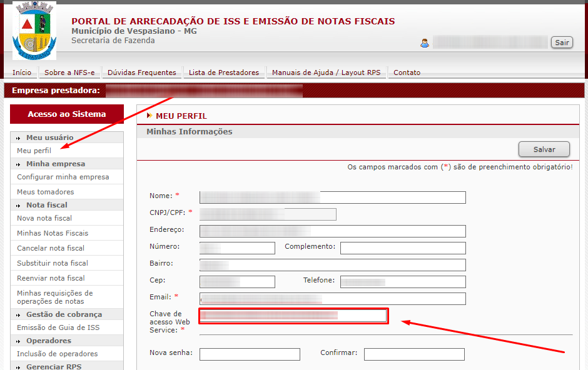Image resolution: width=588 pixels, height=370 pixels.
Task: Click the arrow icon next to Meu usuário
Action: [18, 138]
